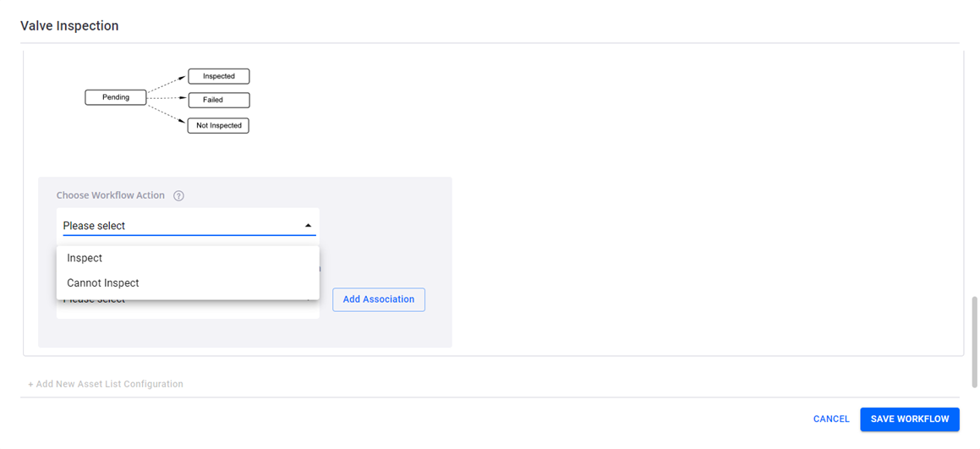
Task: Cancel the workflow changes
Action: pos(831,419)
